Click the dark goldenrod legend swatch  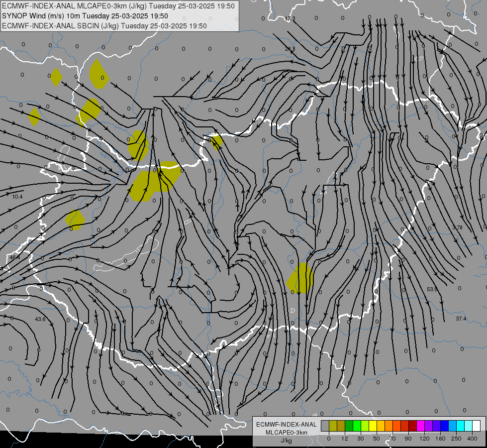pos(341,426)
